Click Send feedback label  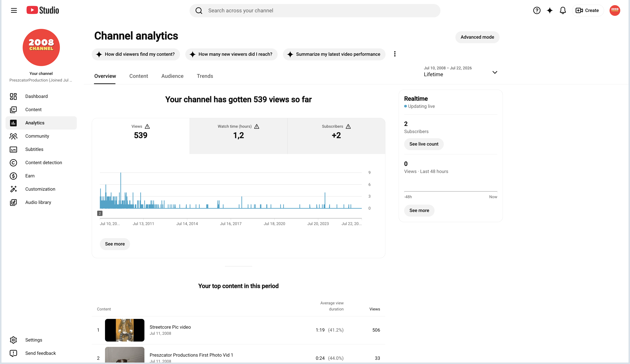[x=41, y=353]
